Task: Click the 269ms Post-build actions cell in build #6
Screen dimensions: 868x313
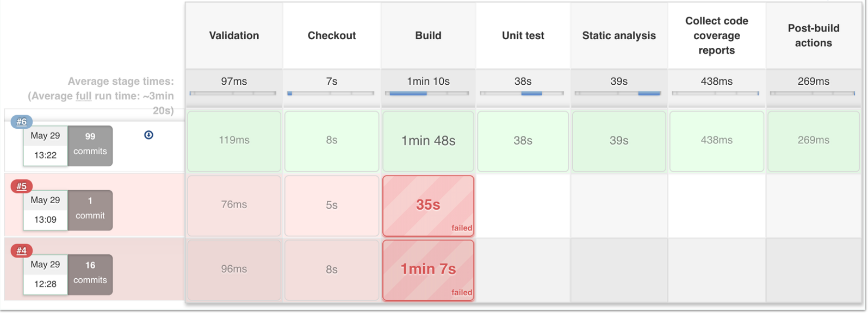Action: click(813, 141)
